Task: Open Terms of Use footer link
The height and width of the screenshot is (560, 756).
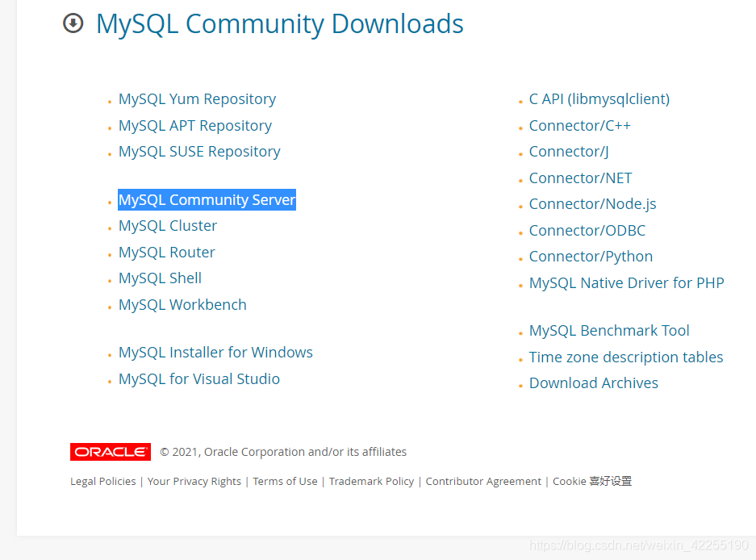Action: [x=285, y=482]
